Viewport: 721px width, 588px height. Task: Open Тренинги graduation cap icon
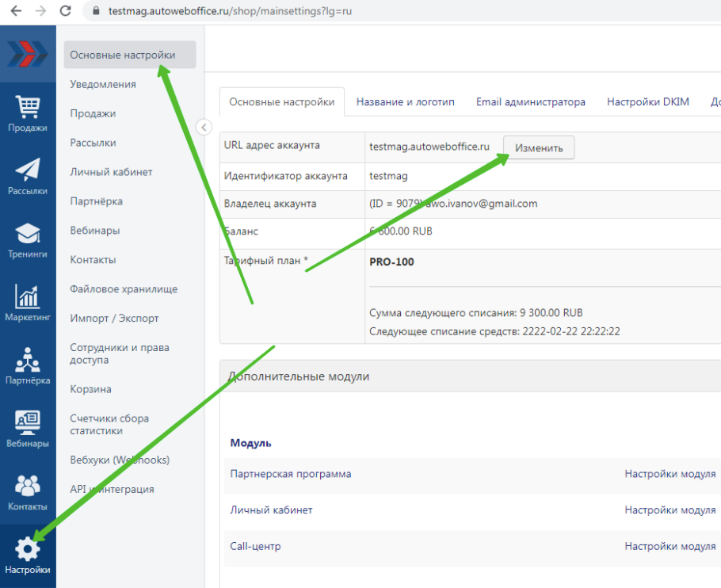[28, 235]
